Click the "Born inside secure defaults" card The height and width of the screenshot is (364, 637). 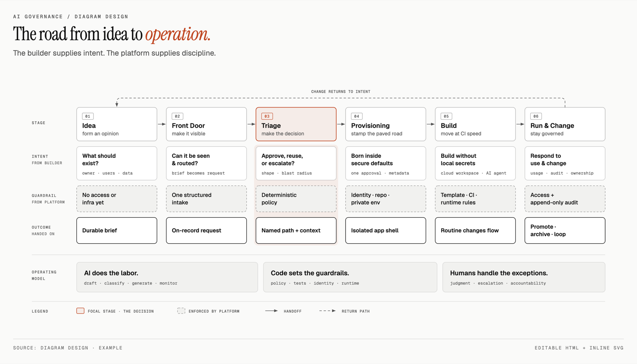click(385, 164)
